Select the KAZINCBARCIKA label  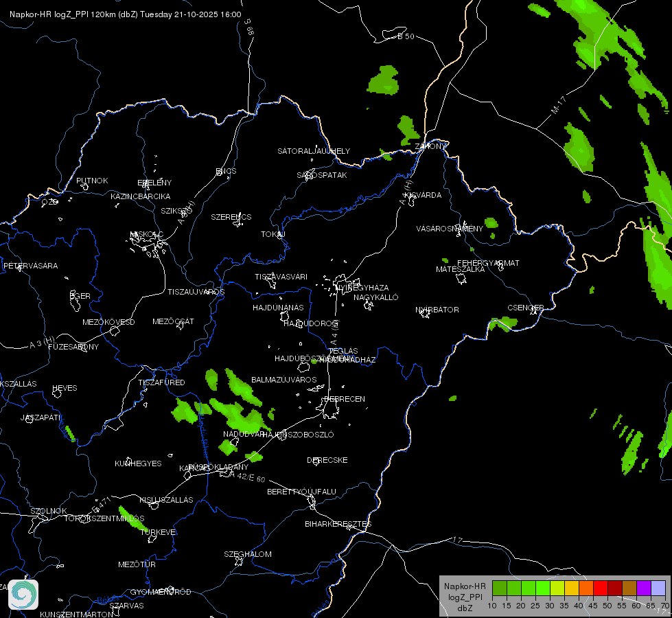(141, 196)
